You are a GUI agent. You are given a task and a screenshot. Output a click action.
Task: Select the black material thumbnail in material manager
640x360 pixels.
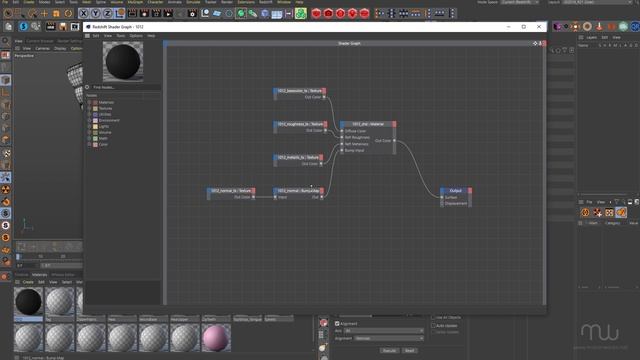(x=28, y=302)
